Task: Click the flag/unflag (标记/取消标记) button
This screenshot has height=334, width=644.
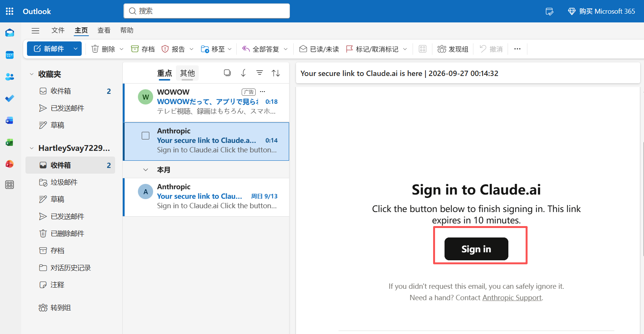Action: pyautogui.click(x=372, y=49)
